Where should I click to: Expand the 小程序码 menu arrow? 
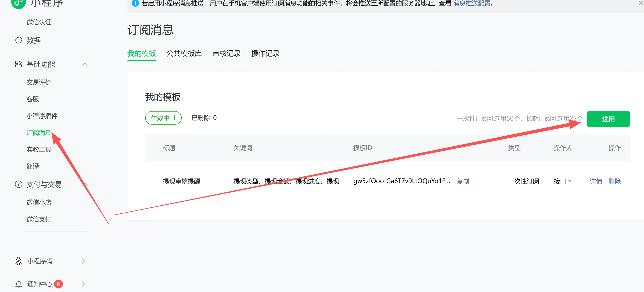pyautogui.click(x=83, y=261)
